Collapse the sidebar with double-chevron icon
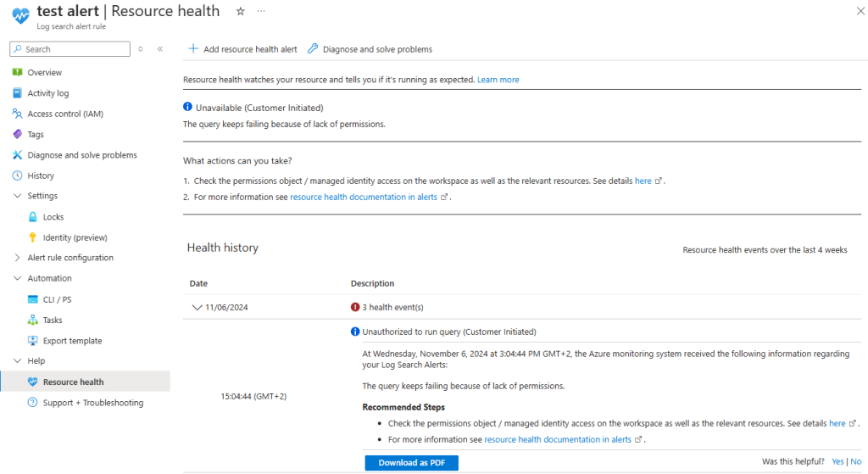868x474 pixels. point(159,49)
